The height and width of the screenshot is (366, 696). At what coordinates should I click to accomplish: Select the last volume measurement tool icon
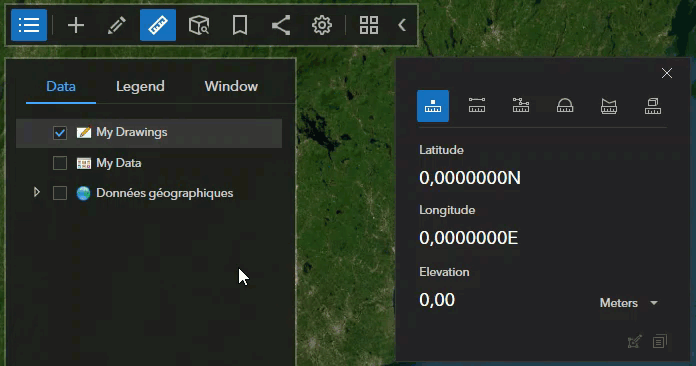(652, 106)
